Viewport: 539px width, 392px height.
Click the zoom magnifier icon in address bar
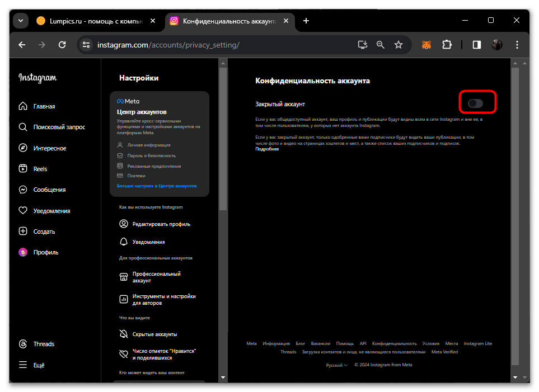380,45
